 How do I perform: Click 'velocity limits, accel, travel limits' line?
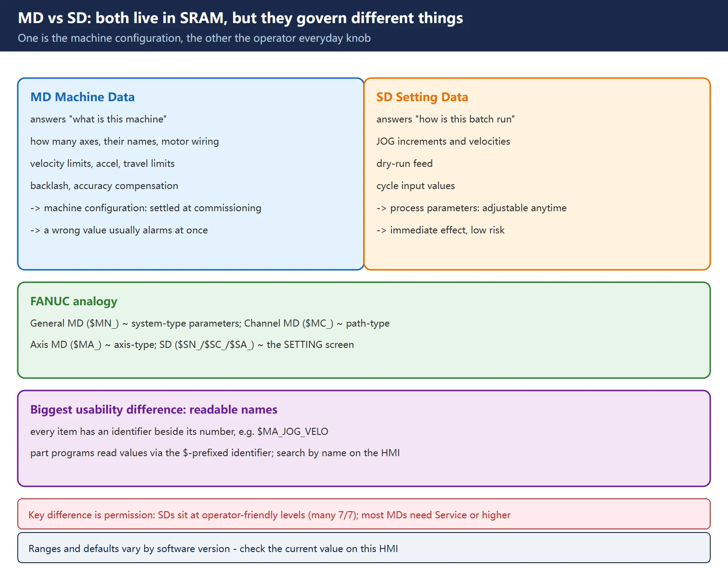coord(103,164)
